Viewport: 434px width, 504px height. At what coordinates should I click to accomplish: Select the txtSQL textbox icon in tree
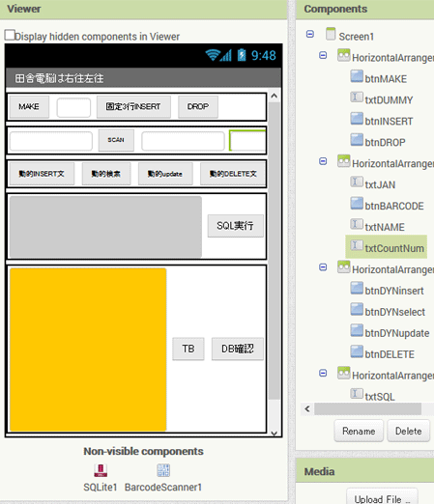(x=357, y=394)
